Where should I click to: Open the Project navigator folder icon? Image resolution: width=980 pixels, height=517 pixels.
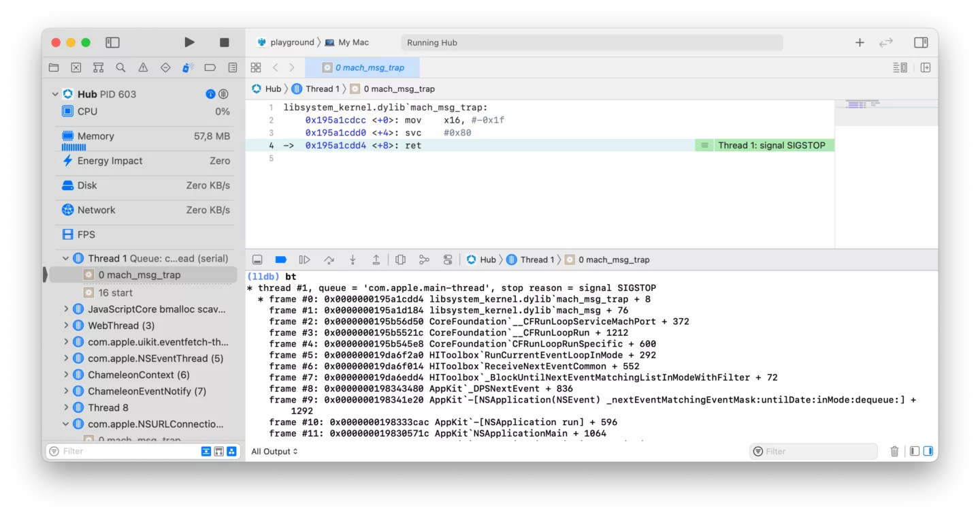coord(54,67)
